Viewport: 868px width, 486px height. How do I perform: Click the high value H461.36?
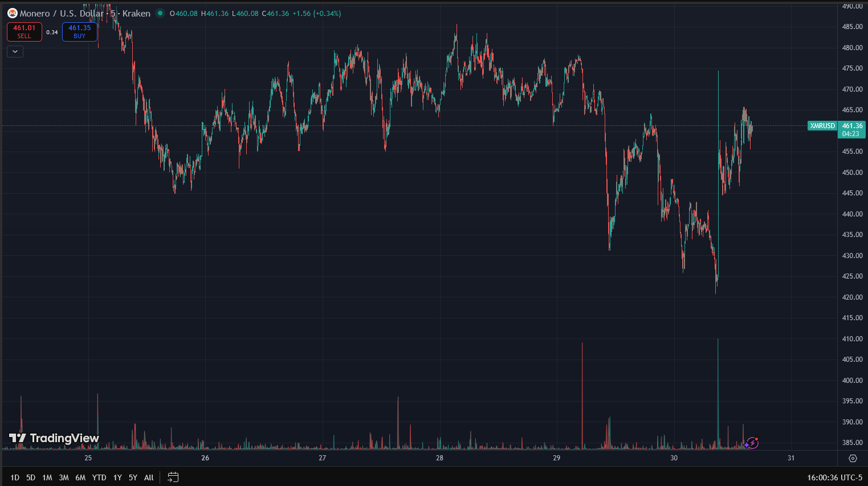pos(215,13)
